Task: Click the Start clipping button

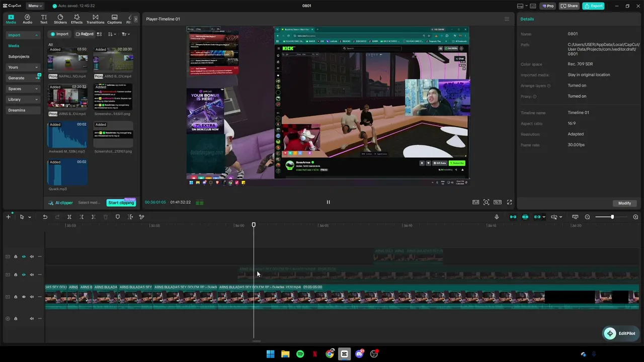Action: tap(121, 203)
